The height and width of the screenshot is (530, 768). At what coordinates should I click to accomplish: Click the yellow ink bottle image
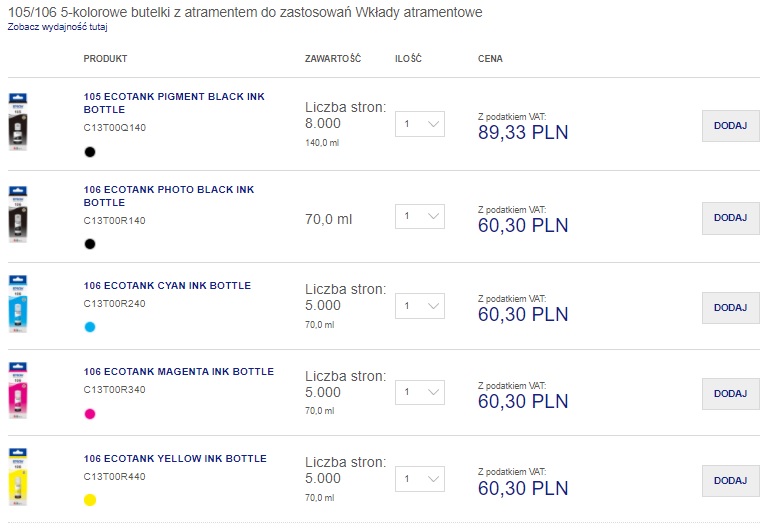(18, 477)
